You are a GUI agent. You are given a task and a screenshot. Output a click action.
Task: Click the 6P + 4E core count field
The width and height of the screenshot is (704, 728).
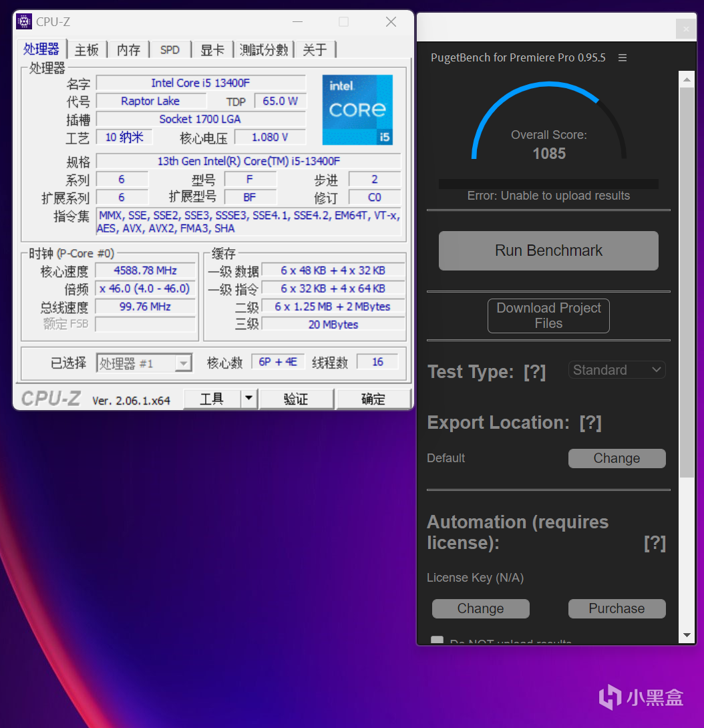(x=278, y=362)
